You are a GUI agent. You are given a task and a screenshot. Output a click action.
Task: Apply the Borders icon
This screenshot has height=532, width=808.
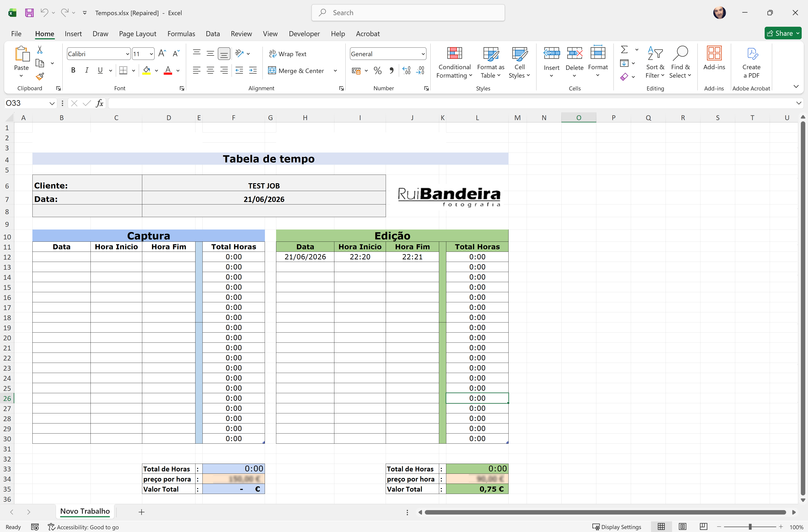click(x=123, y=70)
